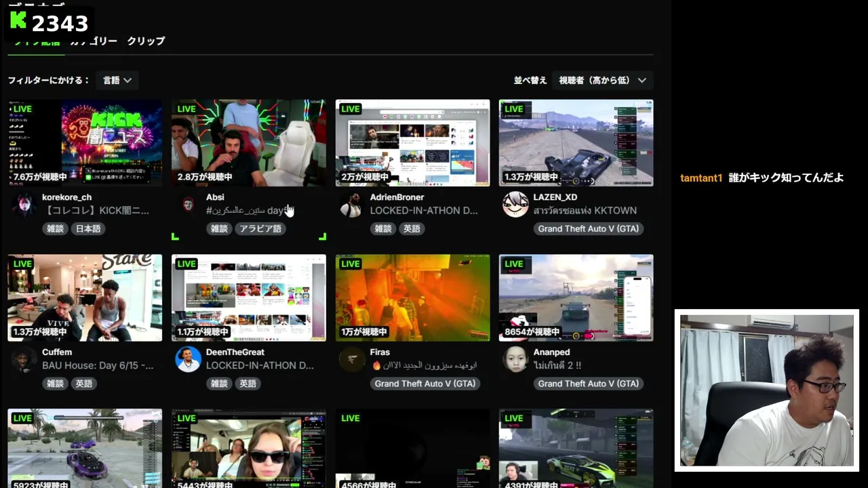Select 英語 tag under Cuffem
This screenshot has height=488, width=868.
point(84,384)
